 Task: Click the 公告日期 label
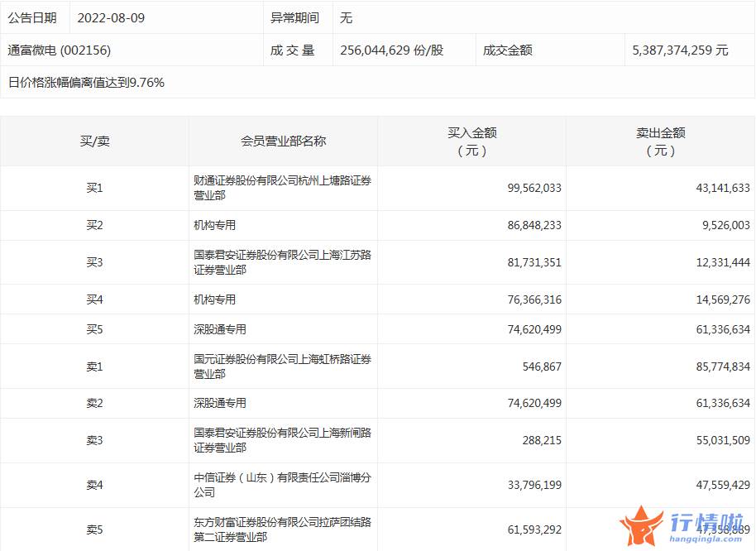[x=31, y=18]
